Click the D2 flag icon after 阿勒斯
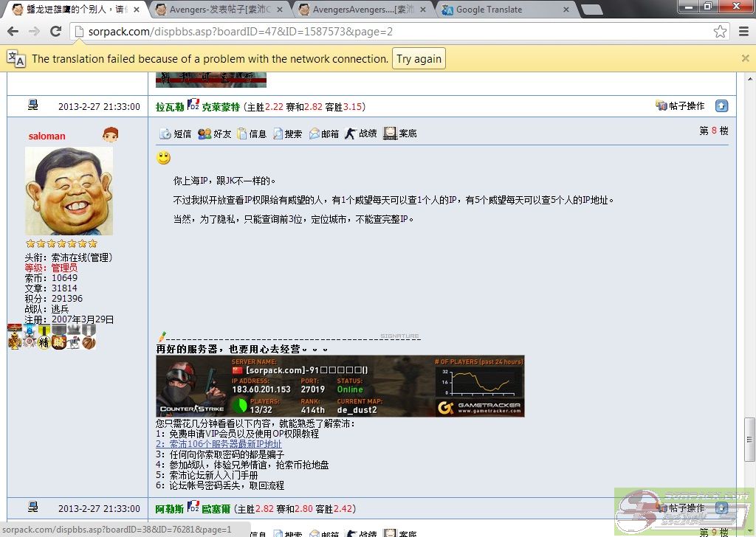 pyautogui.click(x=193, y=507)
